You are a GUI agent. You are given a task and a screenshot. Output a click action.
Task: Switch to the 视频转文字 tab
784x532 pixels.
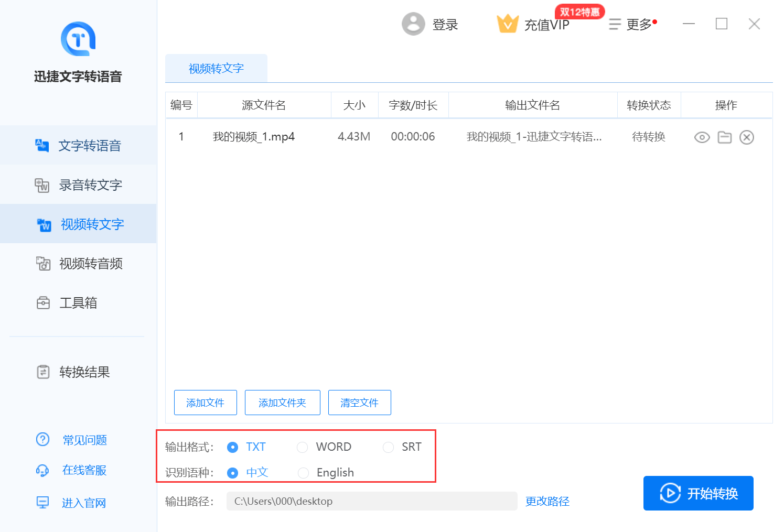point(216,68)
